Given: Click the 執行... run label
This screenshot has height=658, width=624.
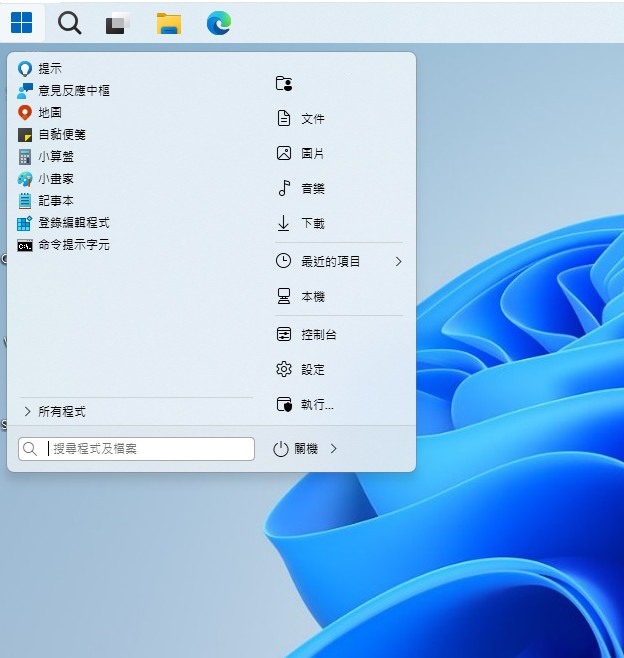Looking at the screenshot, I should coord(318,405).
